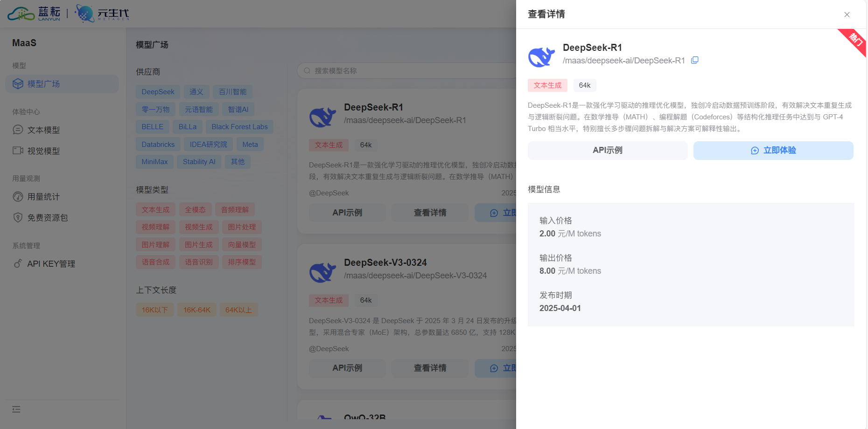Click the DeepSeek-R1 card whale logo
This screenshot has height=429, width=868.
click(322, 117)
